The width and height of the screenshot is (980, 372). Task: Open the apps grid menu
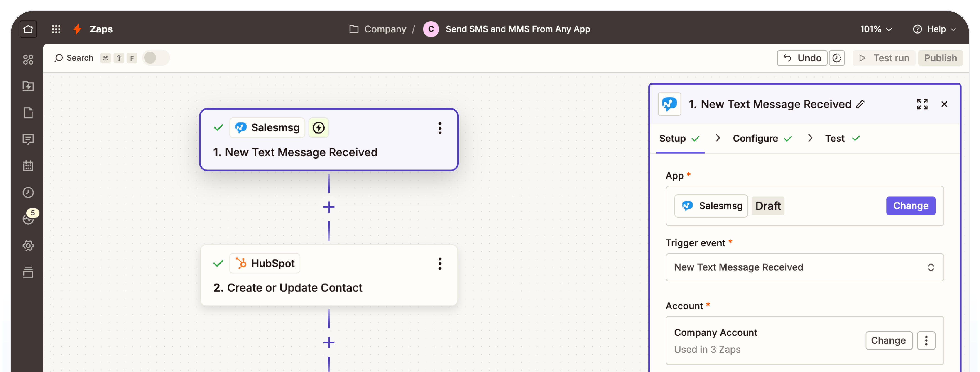(56, 29)
